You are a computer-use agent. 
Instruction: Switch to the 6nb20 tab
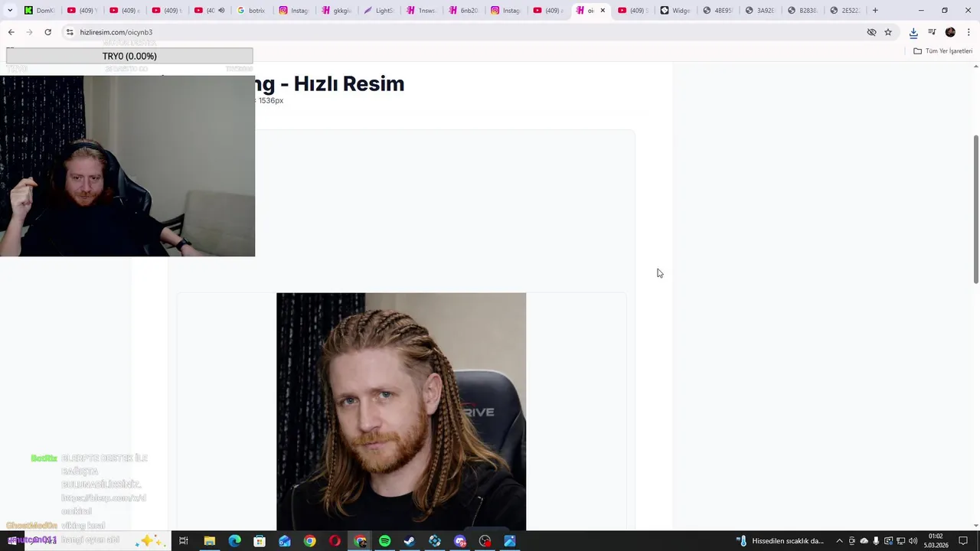(463, 11)
